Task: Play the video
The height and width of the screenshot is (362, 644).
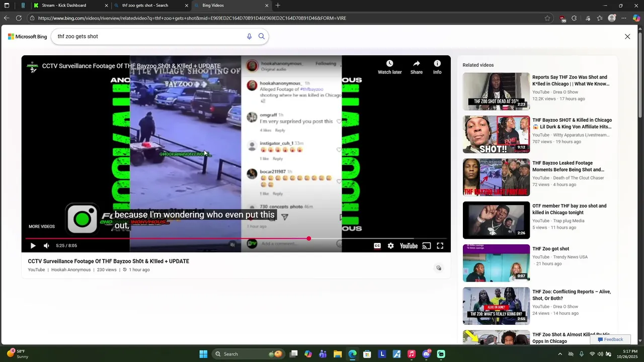Action: pyautogui.click(x=33, y=246)
